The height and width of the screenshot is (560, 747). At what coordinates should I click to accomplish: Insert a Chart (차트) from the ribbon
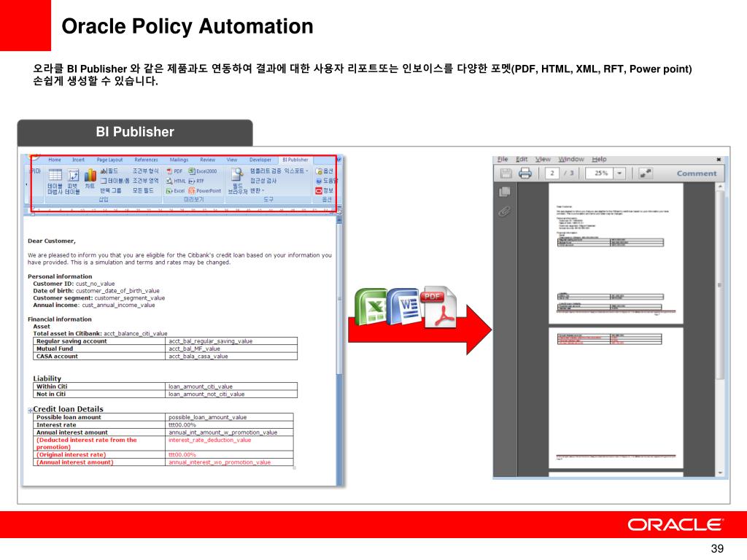[90, 179]
